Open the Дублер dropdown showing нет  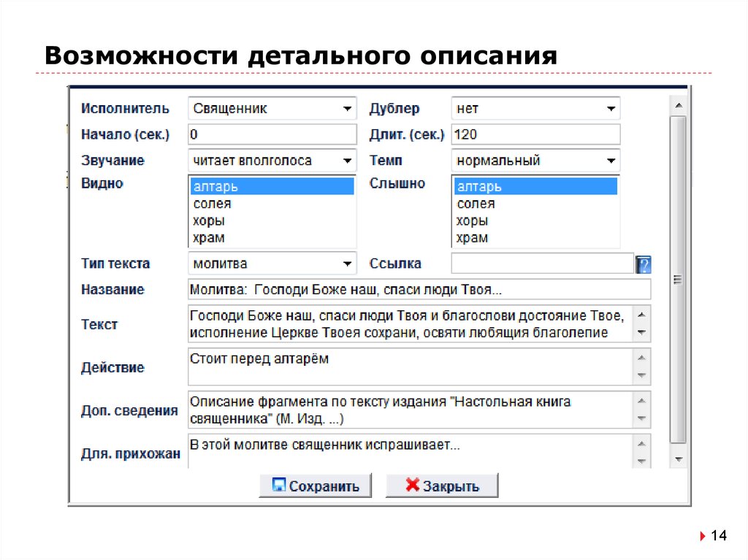[x=612, y=108]
